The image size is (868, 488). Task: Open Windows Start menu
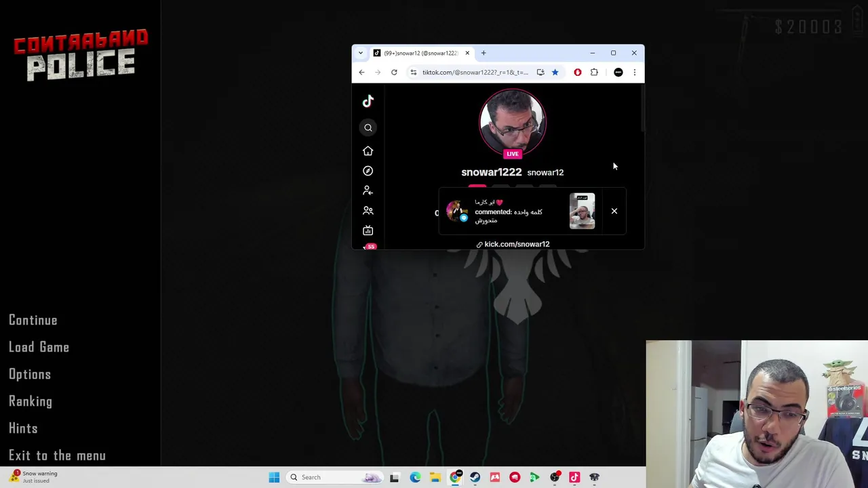pyautogui.click(x=274, y=477)
